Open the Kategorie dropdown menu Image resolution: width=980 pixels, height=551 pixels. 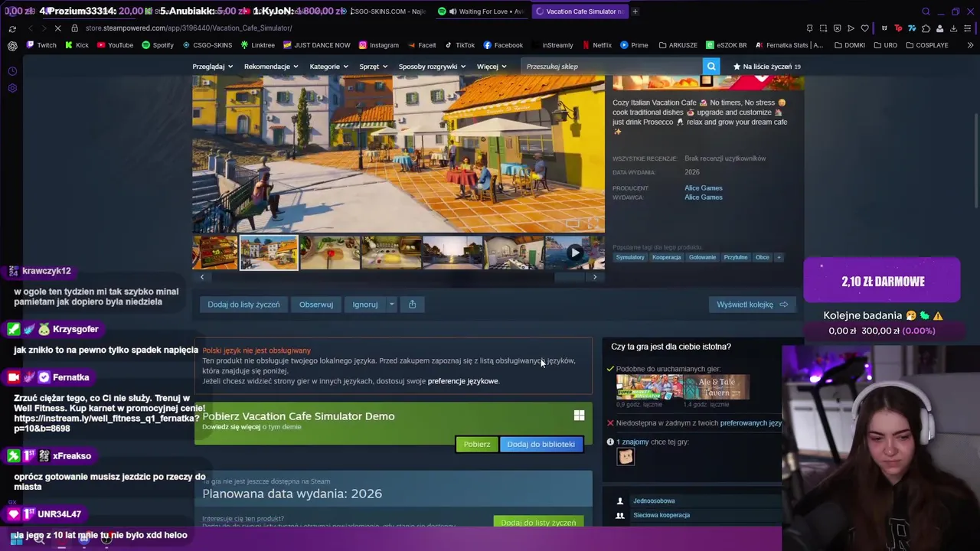click(x=328, y=67)
